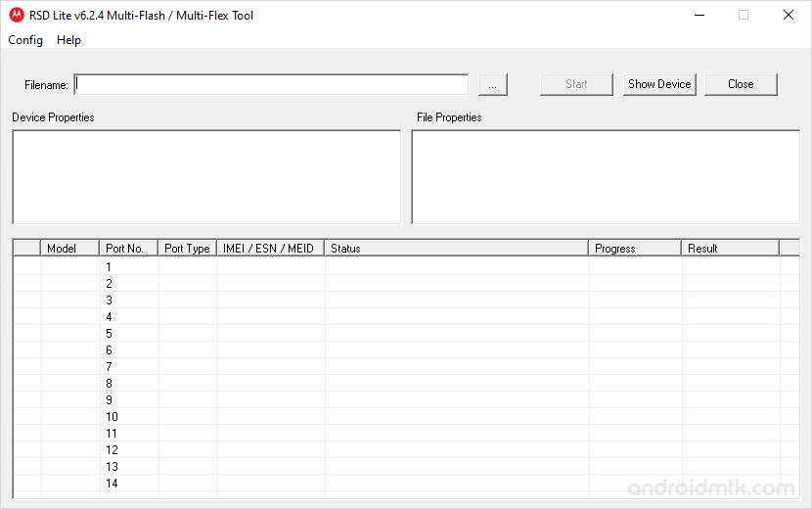812x509 pixels.
Task: Click the Show Device button
Action: tap(659, 84)
